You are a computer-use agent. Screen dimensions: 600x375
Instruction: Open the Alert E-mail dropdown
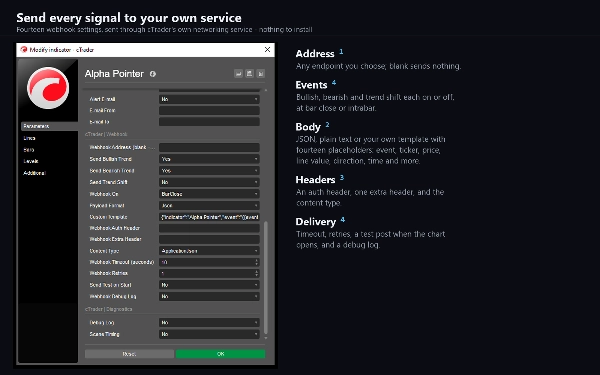[x=209, y=99]
